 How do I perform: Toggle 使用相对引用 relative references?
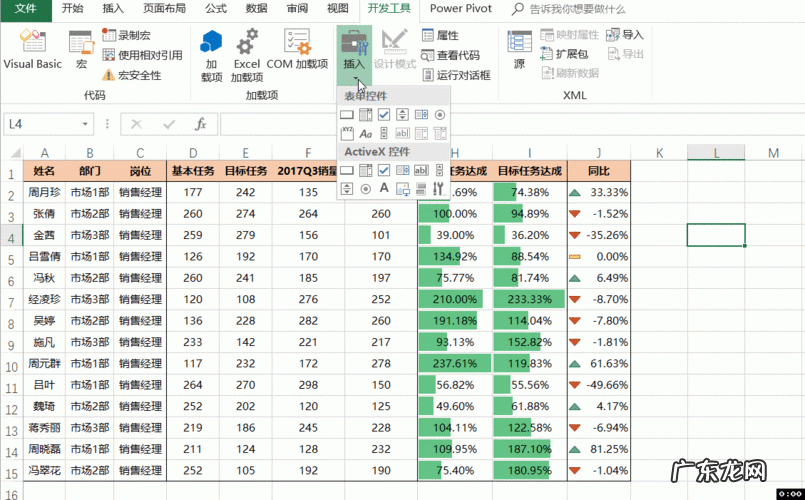pyautogui.click(x=143, y=55)
